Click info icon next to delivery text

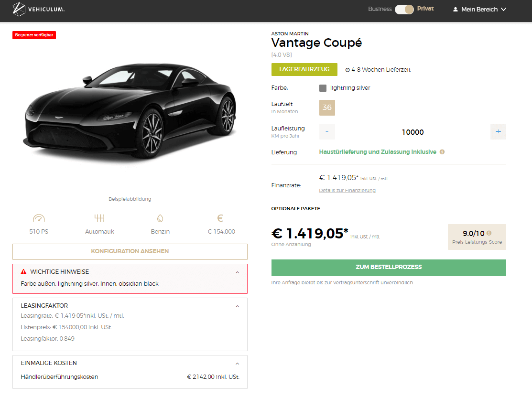tap(442, 152)
